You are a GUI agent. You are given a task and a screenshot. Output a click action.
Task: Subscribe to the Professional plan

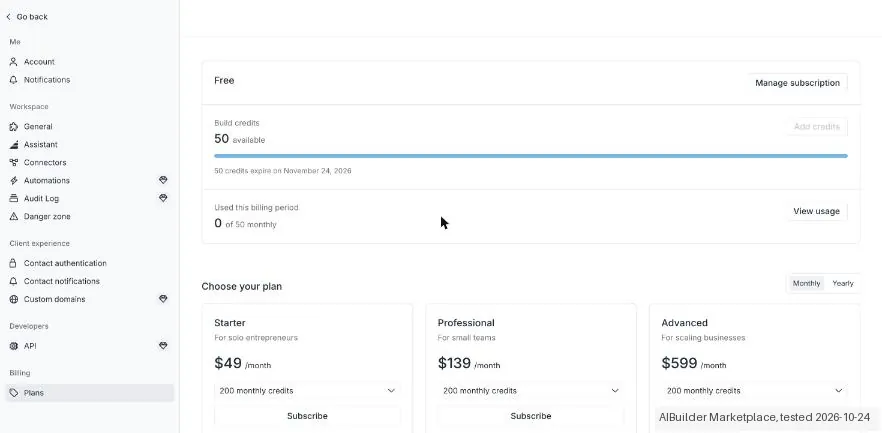click(x=530, y=416)
